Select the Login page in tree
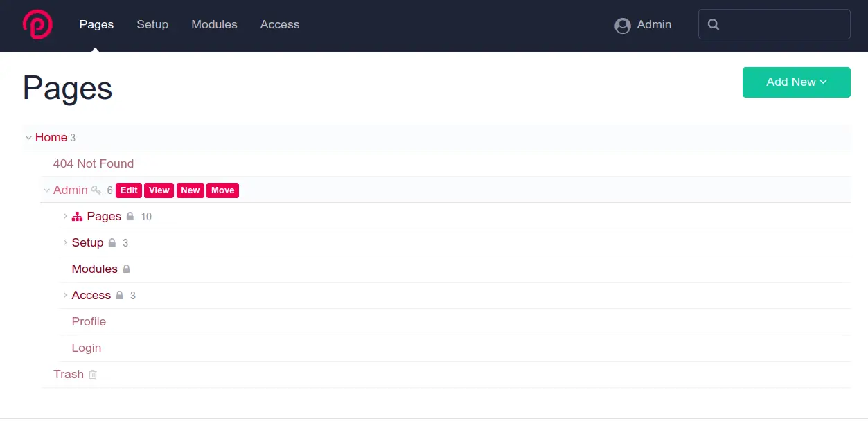This screenshot has width=868, height=437. coord(87,348)
